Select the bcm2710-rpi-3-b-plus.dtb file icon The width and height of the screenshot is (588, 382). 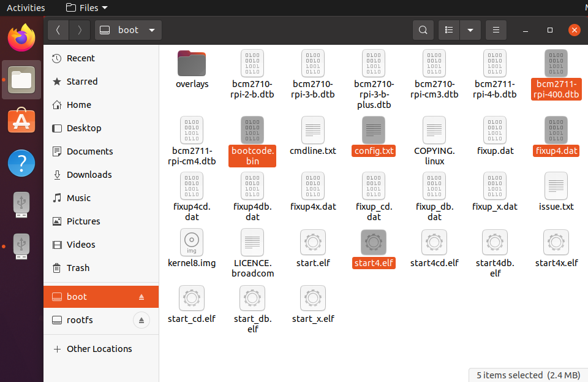(374, 63)
